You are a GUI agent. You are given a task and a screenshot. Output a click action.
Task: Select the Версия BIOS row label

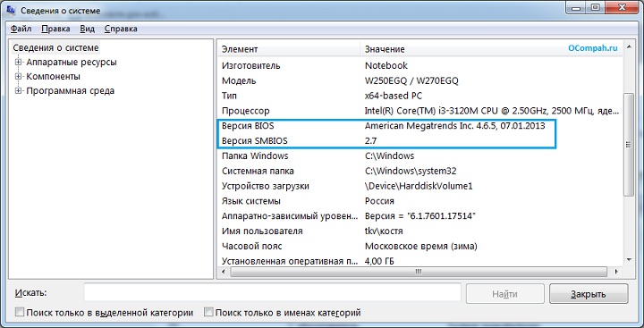coord(248,126)
